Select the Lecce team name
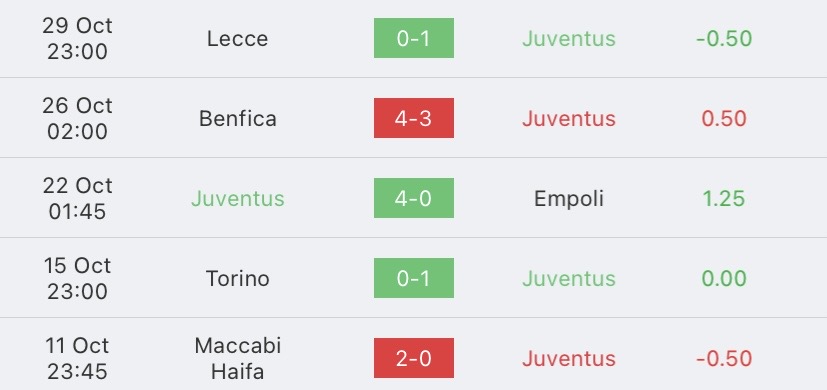This screenshot has width=827, height=390. (237, 39)
